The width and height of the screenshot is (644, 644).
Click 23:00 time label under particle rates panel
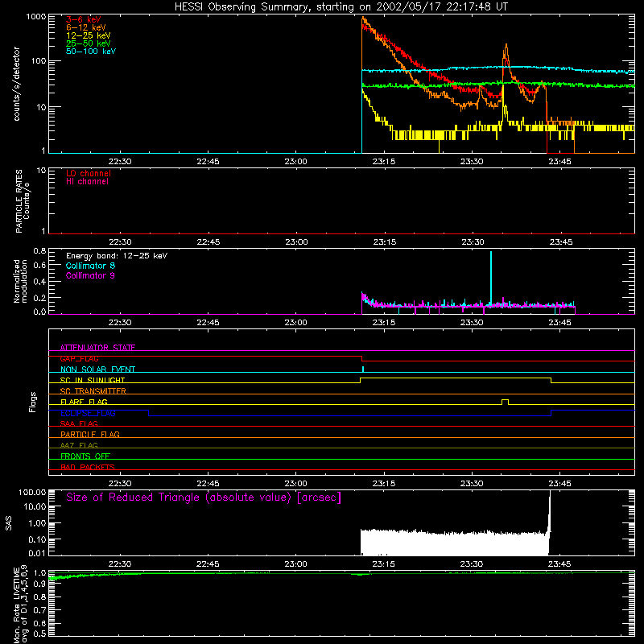click(296, 242)
